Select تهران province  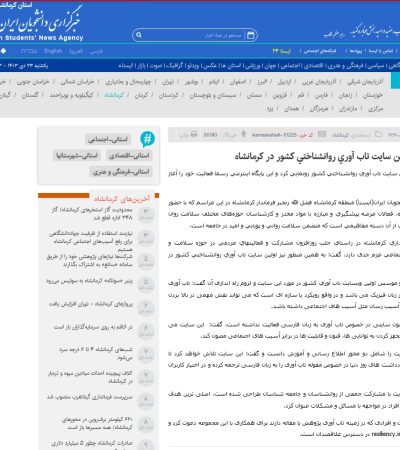pos(168,82)
